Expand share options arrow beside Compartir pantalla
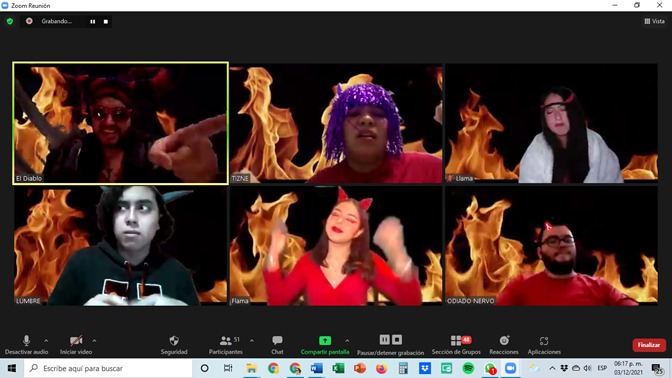Image resolution: width=672 pixels, height=378 pixels. 347,341
